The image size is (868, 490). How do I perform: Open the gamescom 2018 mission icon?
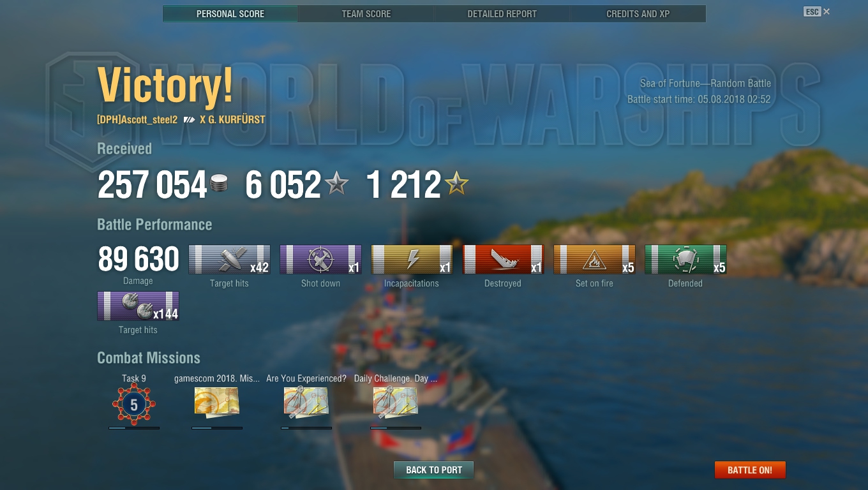217,402
